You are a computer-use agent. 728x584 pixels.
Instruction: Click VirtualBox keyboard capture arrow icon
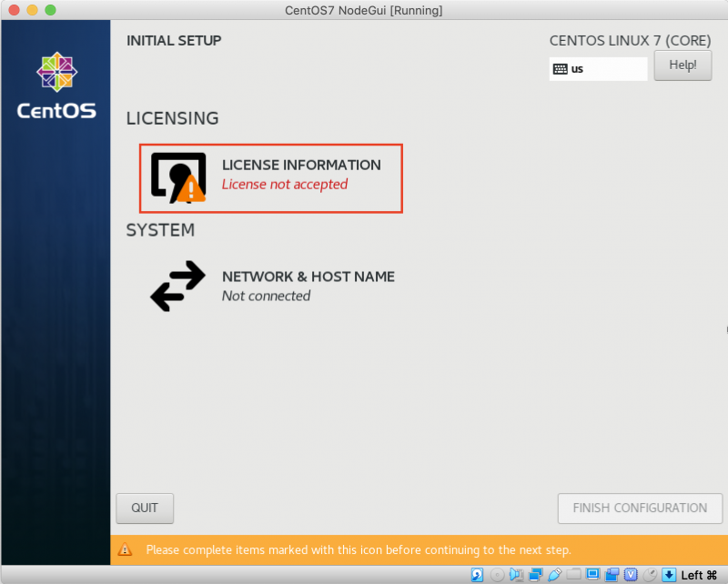point(669,575)
